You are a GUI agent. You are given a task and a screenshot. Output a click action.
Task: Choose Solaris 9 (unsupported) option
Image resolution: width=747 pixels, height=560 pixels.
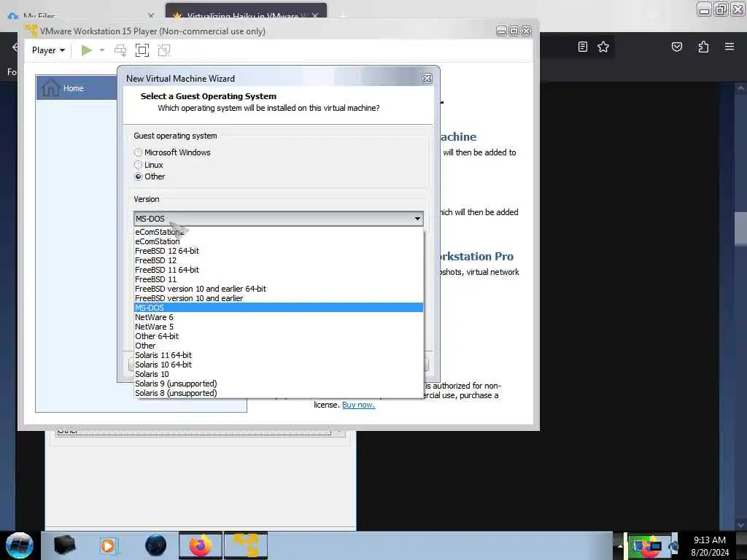[x=279, y=384]
